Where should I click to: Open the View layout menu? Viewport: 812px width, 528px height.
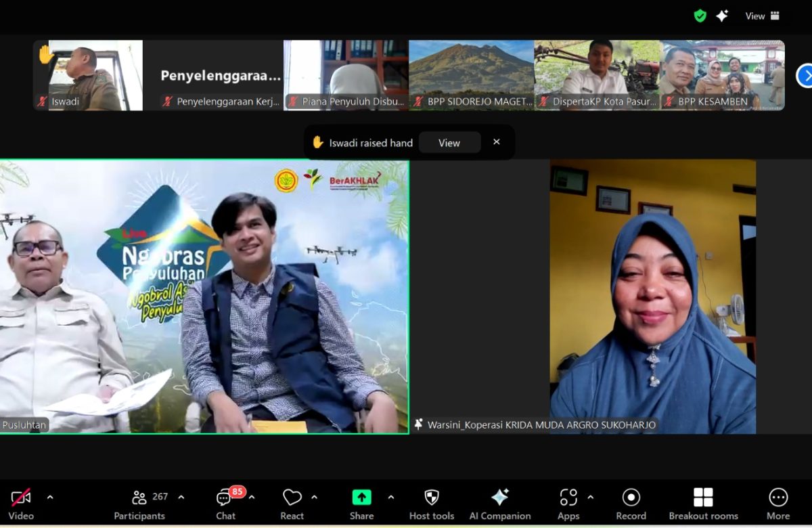tap(762, 16)
